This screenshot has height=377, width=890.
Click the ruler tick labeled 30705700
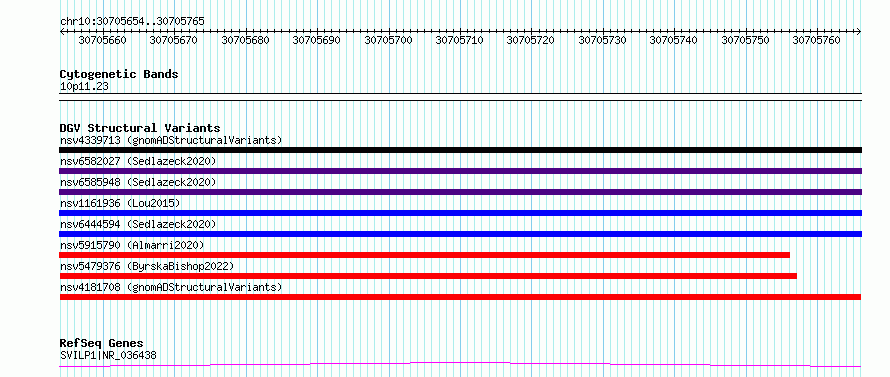(x=388, y=40)
